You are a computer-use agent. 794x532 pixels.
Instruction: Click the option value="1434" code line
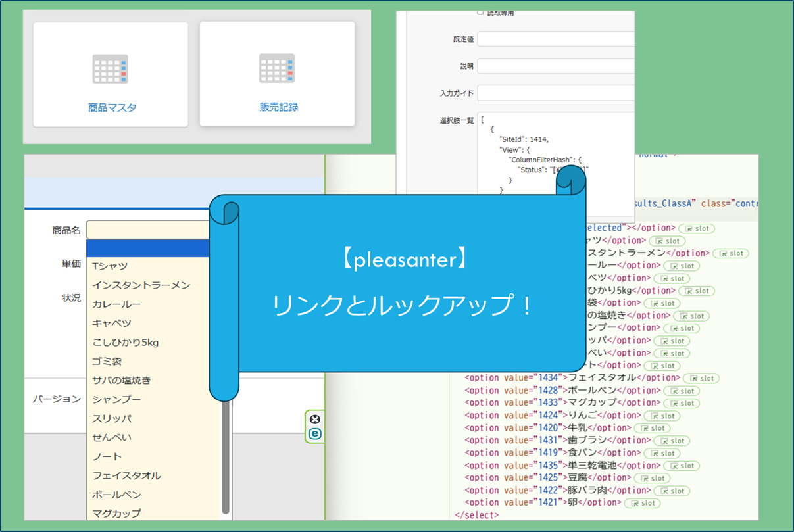[x=573, y=378]
